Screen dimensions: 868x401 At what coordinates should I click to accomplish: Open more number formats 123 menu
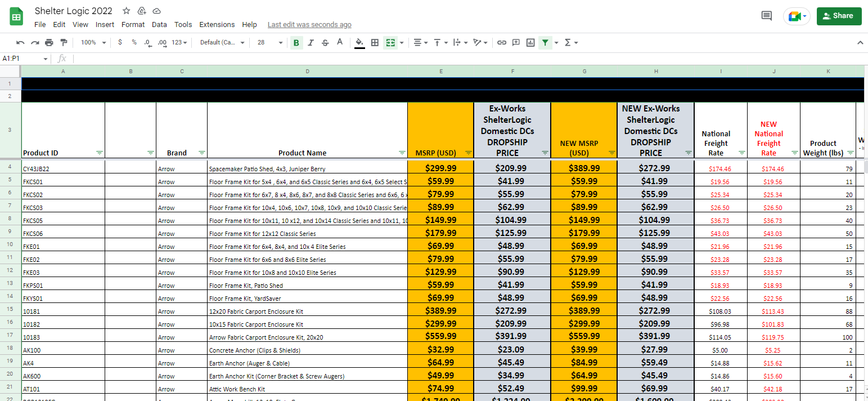[x=179, y=42]
